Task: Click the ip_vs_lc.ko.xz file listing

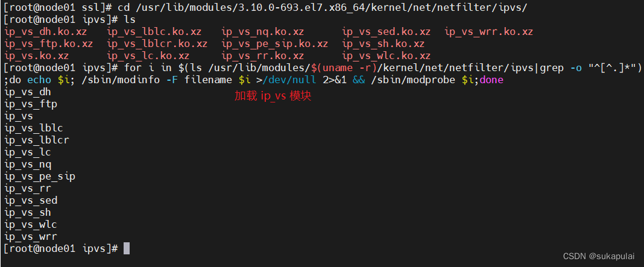Action: pyautogui.click(x=148, y=55)
